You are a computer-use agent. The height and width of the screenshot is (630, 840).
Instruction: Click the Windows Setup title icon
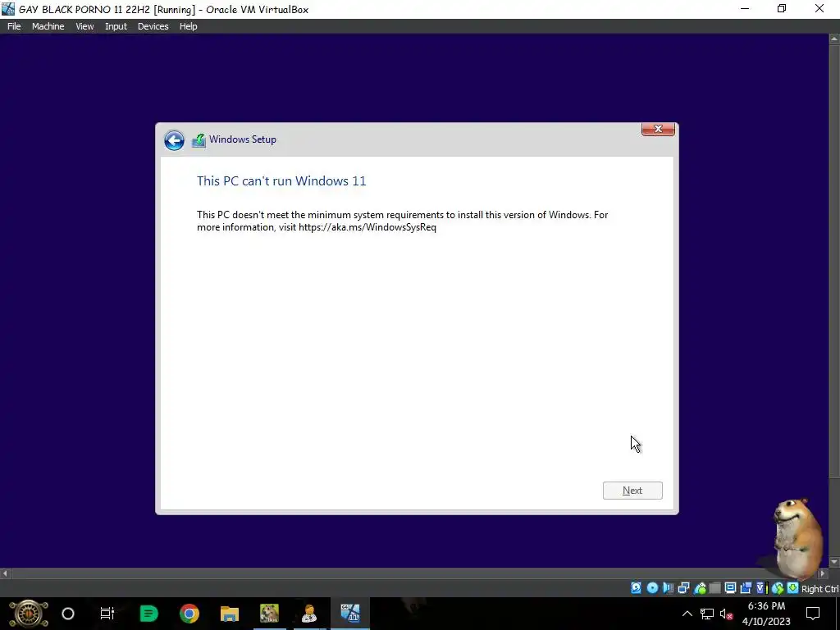199,140
